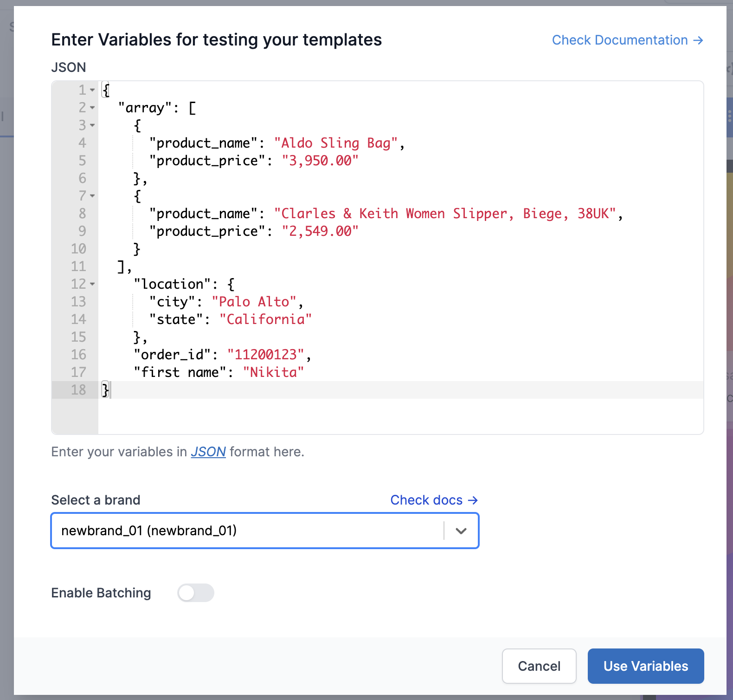Click the "Aldo Sling Bag" value
Viewport: 733px width, 700px height.
pos(336,143)
